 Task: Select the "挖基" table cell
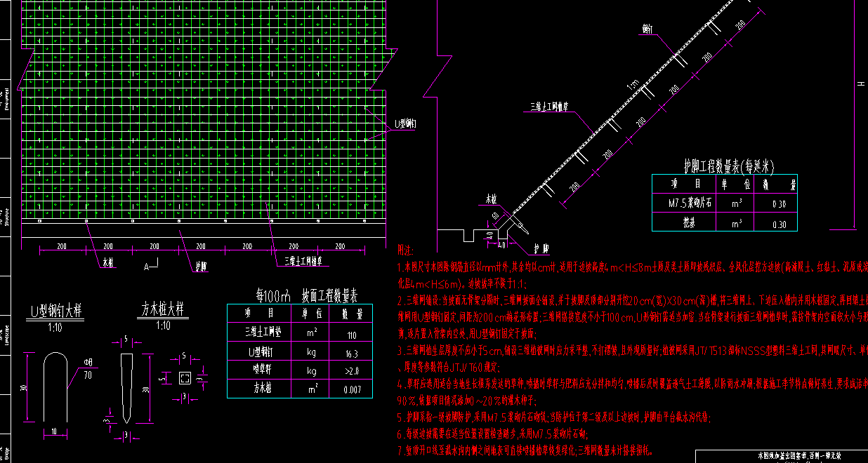[688, 222]
